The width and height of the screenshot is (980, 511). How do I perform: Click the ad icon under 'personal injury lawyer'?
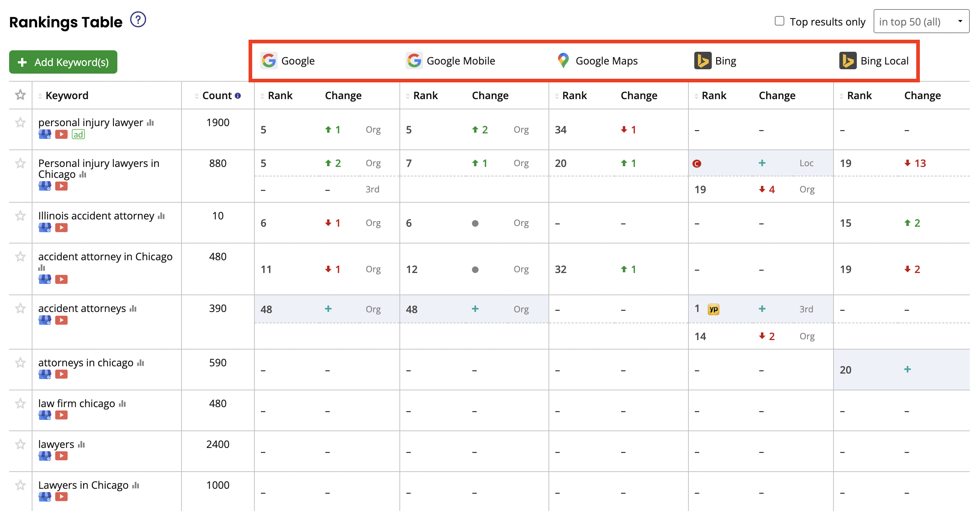pos(78,134)
